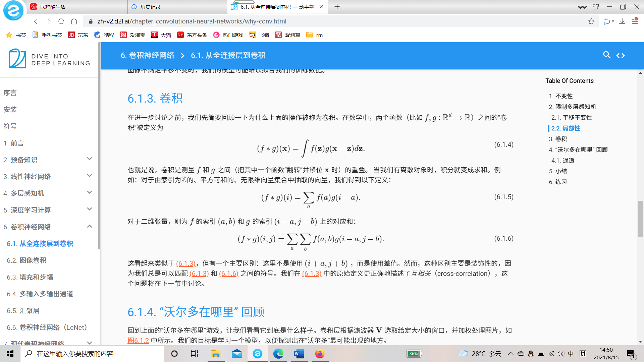Launch Firefox from the taskbar
The height and width of the screenshot is (362, 644).
pos(320,354)
